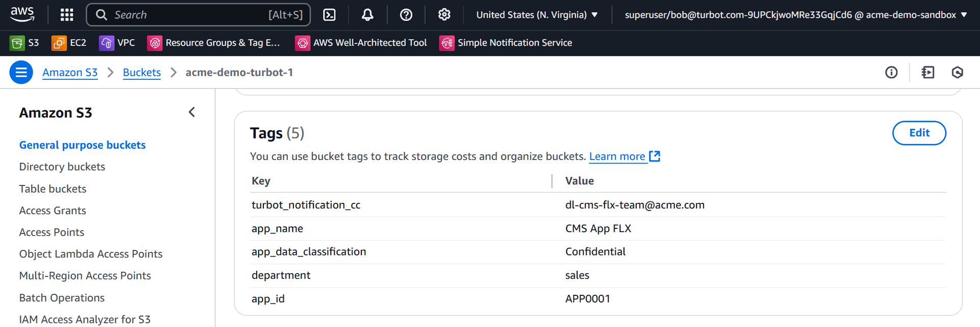Collapse the Amazon S3 sidebar
The height and width of the screenshot is (327, 980).
tap(192, 112)
